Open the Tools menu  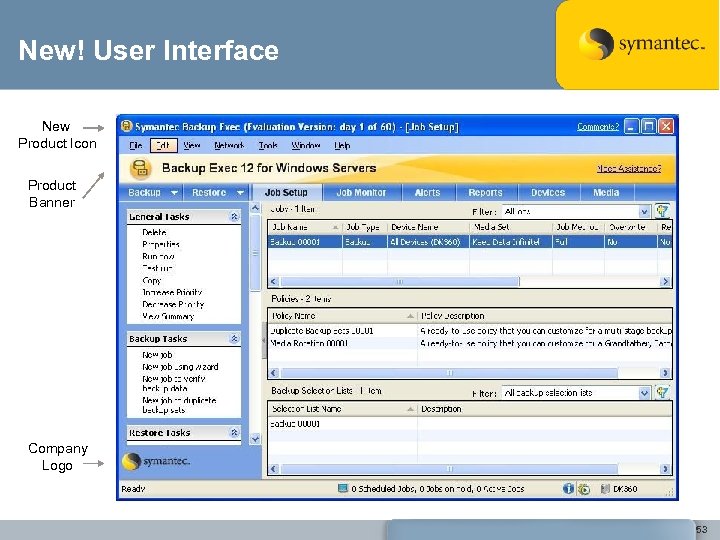[x=268, y=146]
